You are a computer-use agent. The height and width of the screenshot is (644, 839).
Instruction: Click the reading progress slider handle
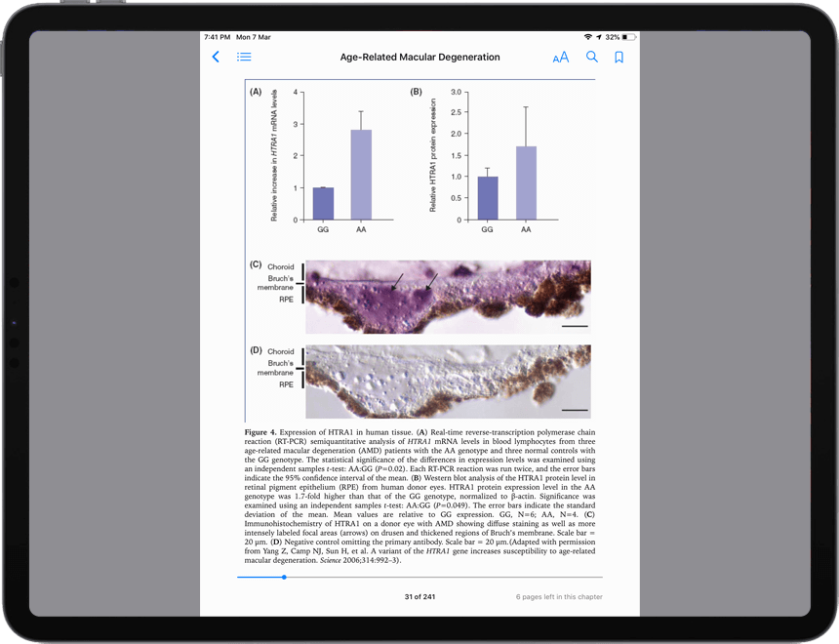284,577
